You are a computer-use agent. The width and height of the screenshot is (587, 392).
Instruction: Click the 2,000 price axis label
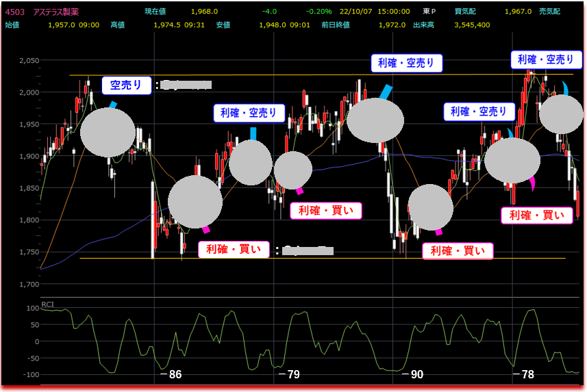(x=29, y=92)
